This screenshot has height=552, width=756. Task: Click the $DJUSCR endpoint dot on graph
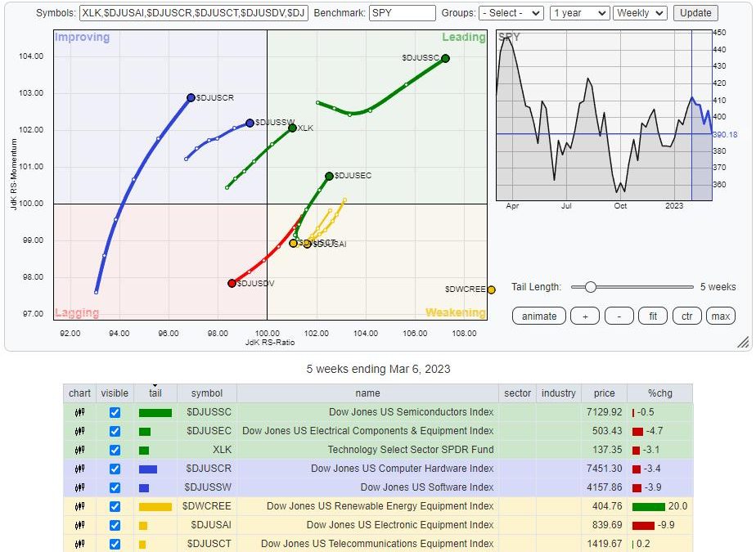pos(191,98)
